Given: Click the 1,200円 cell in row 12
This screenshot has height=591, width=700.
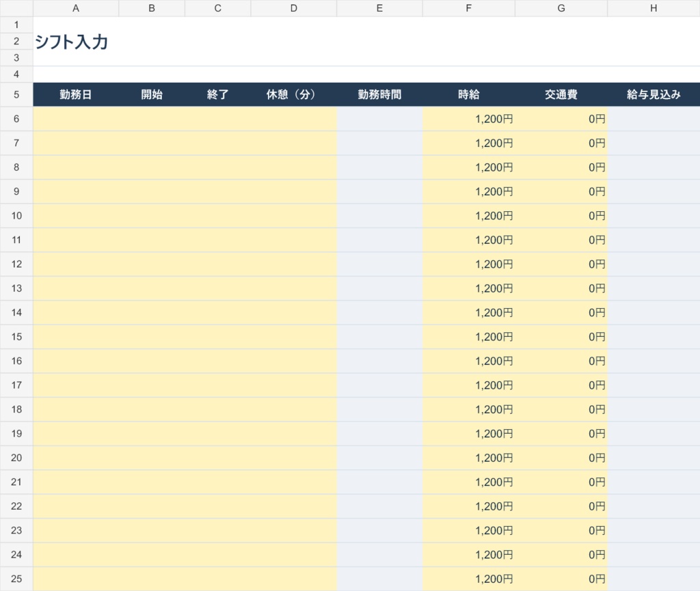Looking at the screenshot, I should [x=469, y=264].
